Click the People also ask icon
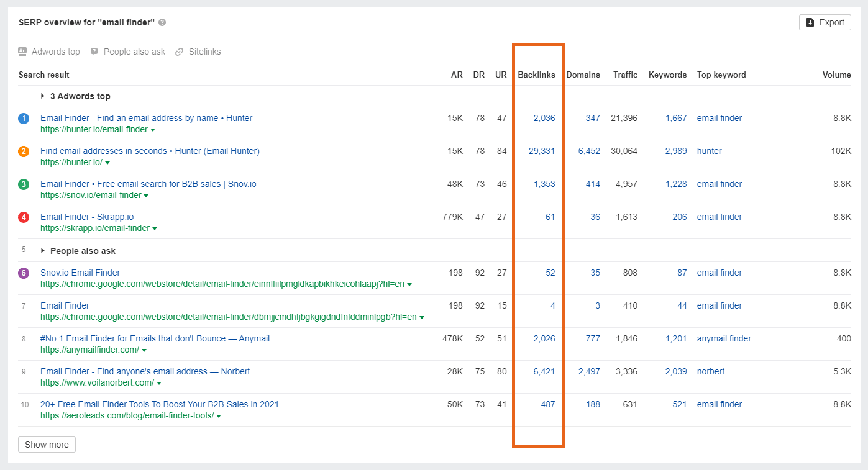Screen dimensions: 868x470 pos(94,52)
